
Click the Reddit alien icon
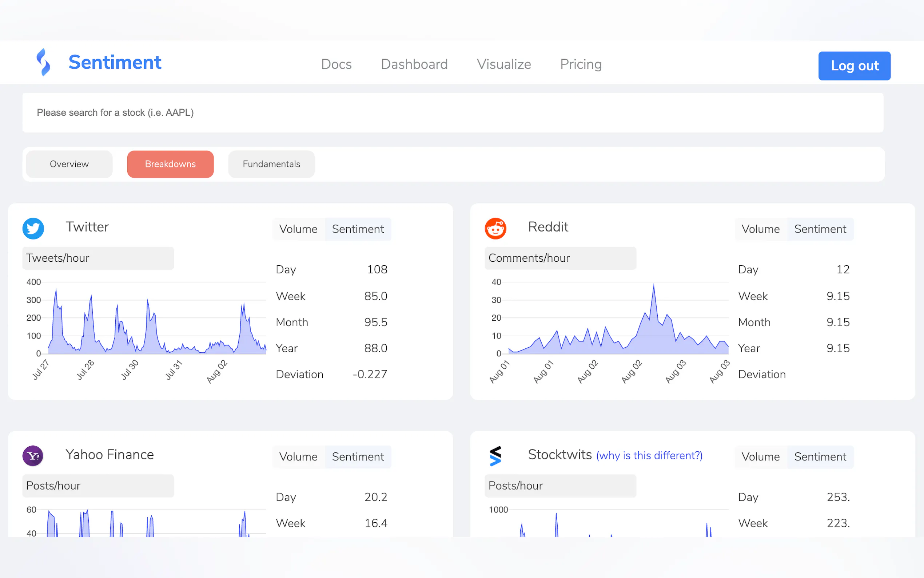click(495, 229)
